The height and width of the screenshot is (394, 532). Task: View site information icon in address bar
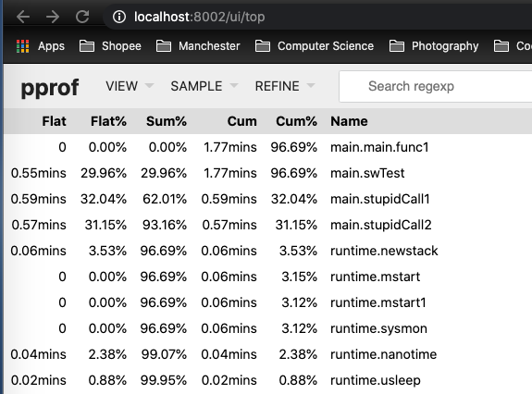point(119,17)
